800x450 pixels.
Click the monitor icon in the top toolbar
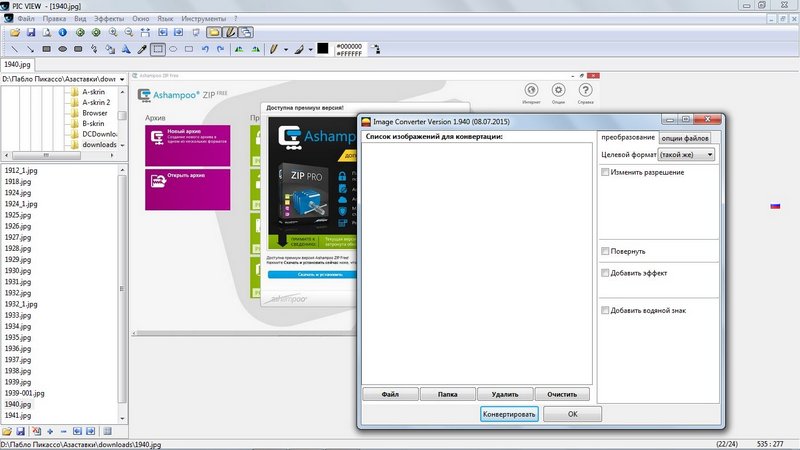click(196, 33)
